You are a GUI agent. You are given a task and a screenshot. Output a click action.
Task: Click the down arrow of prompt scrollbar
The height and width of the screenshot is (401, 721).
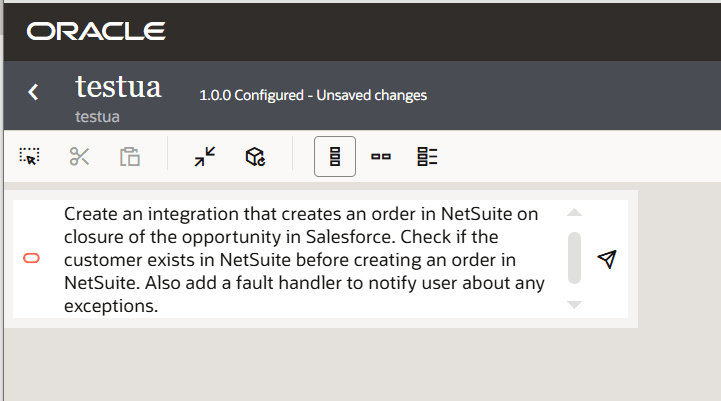tap(574, 304)
